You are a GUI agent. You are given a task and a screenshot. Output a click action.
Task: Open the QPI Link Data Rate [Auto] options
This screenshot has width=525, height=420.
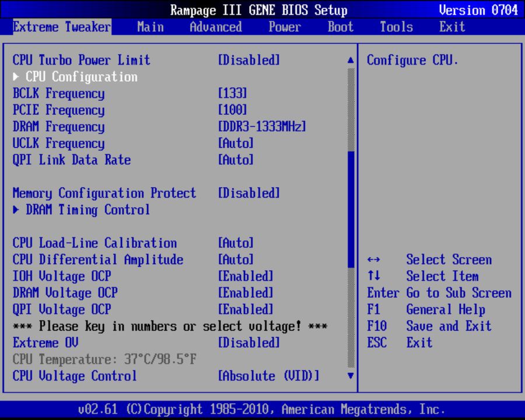[236, 160]
